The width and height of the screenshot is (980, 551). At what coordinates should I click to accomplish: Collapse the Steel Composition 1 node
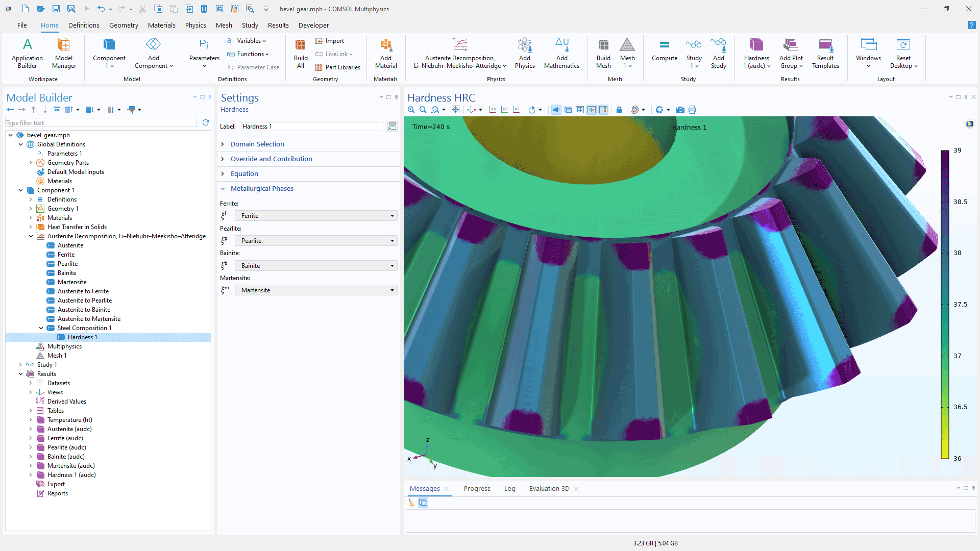41,328
